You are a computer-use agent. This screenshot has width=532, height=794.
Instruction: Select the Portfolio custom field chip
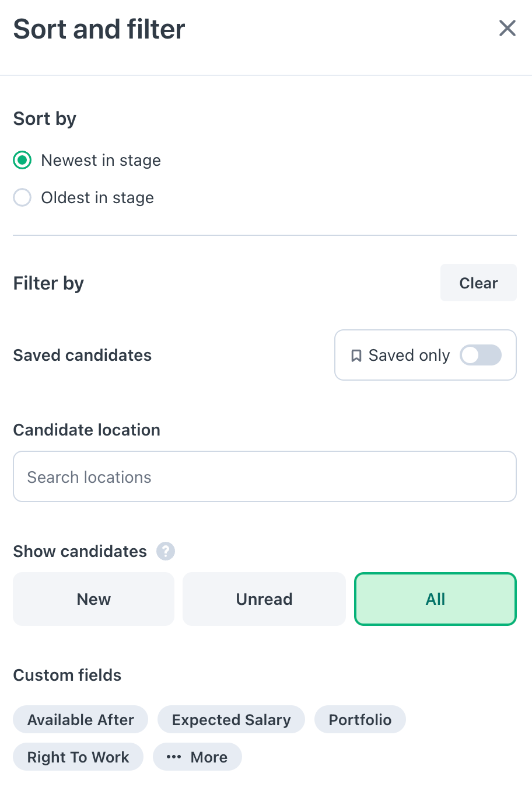360,719
